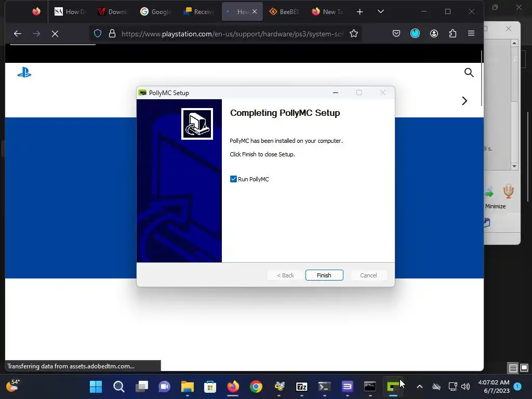This screenshot has height=399, width=532.
Task: Open Microsoft Store from taskbar
Action: (210, 387)
